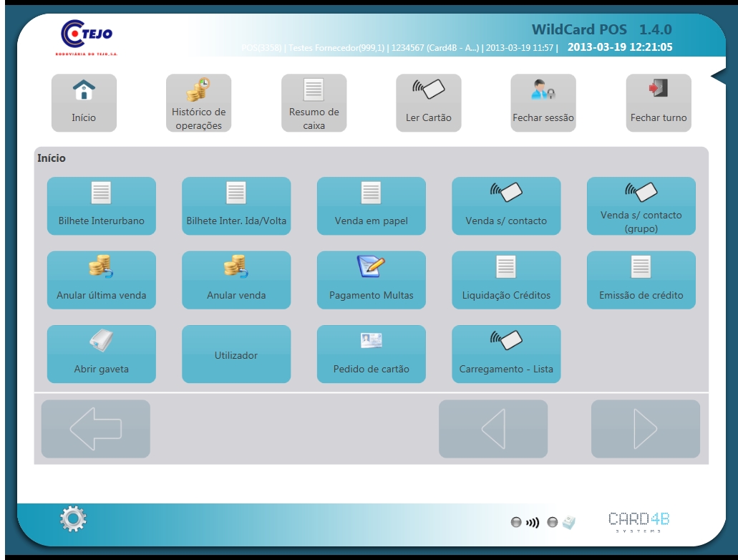The image size is (738, 560).
Task: Go to next page triangle arrow
Action: click(645, 429)
